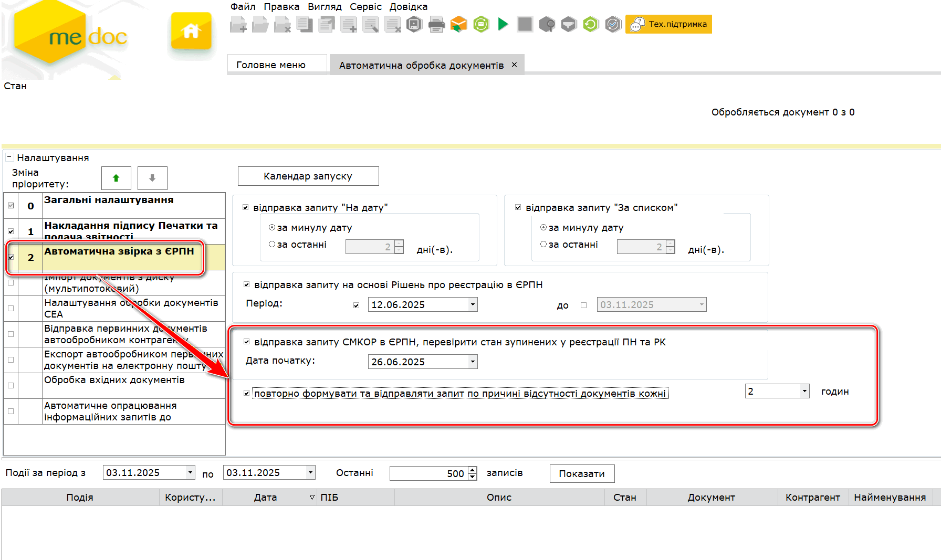
Task: Switch to the 'Головне меню' tab
Action: (271, 65)
